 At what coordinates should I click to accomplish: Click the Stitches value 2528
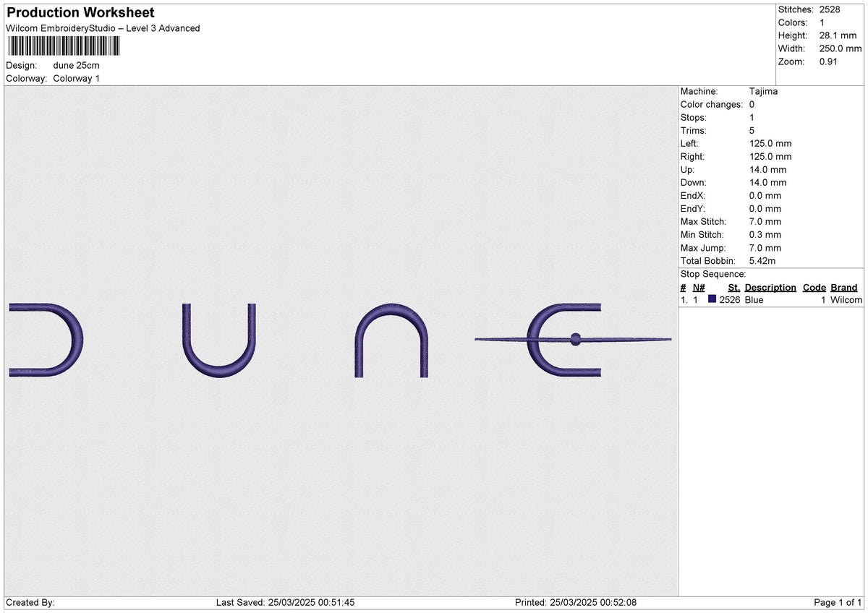(830, 9)
